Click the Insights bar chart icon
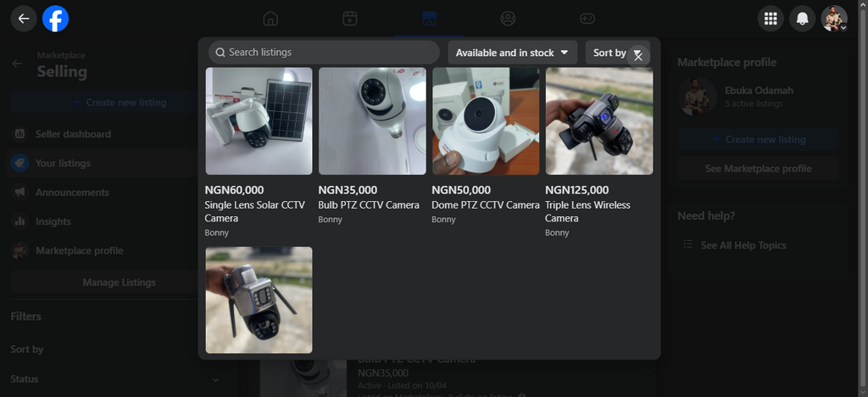This screenshot has height=397, width=868. pos(20,221)
